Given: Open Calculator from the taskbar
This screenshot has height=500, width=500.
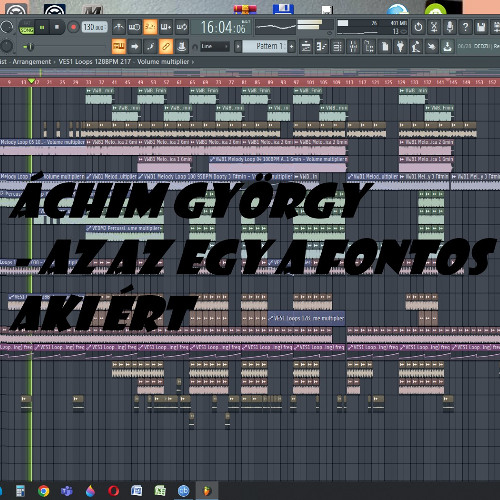Looking at the screenshot, I should [x=20, y=491].
